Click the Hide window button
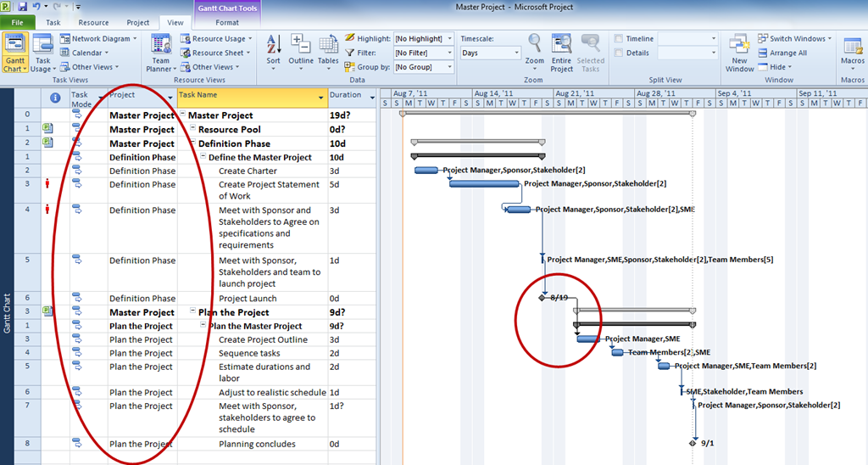Screen dimensions: 868x465 (776, 67)
